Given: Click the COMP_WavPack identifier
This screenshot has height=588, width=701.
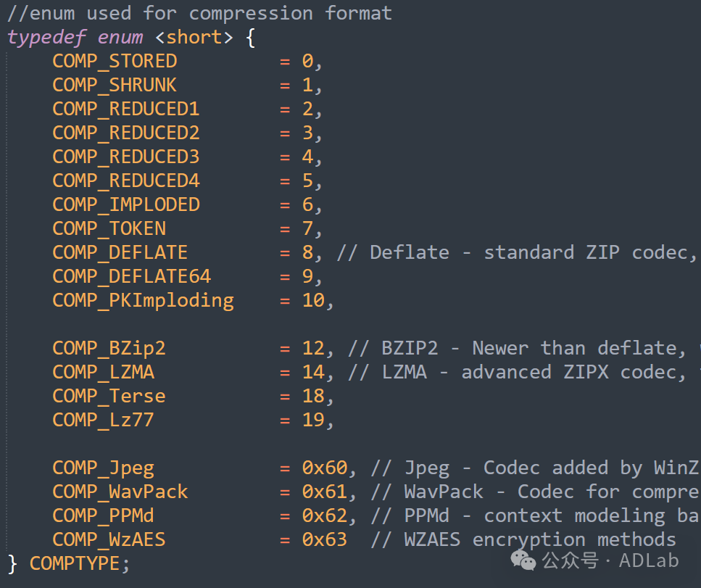Looking at the screenshot, I should point(120,492).
